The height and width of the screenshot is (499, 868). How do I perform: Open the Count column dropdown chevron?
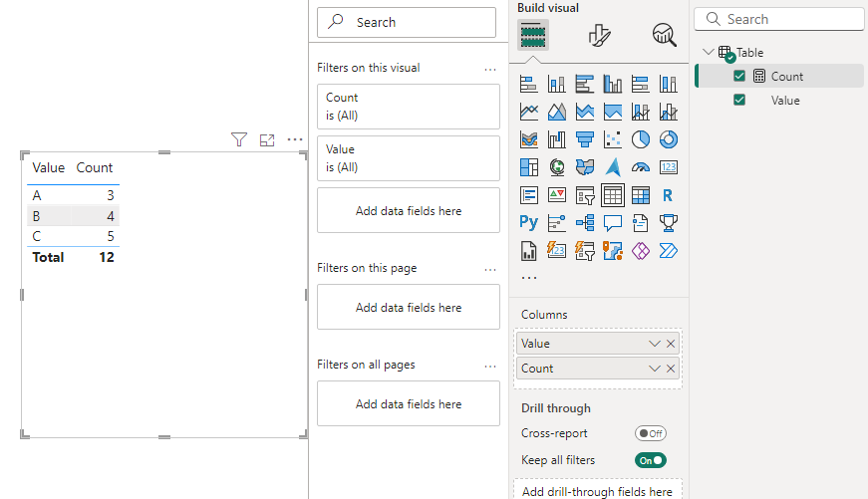click(x=655, y=369)
